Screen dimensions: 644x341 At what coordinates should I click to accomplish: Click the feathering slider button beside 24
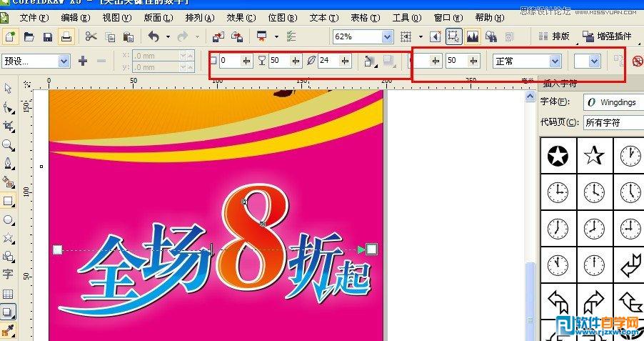point(345,61)
